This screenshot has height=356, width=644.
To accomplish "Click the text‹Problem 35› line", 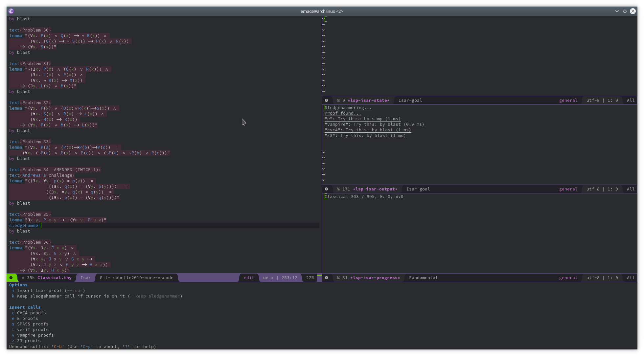I will (x=30, y=214).
